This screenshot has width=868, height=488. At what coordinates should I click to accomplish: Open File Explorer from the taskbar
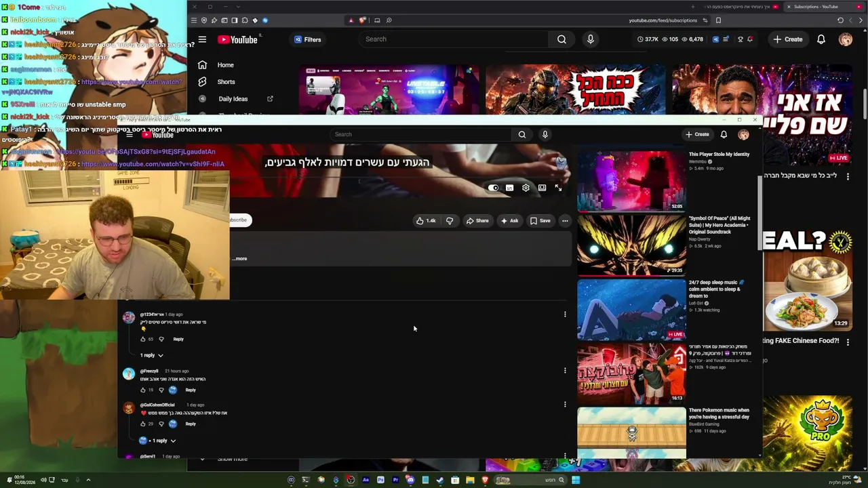[470, 480]
